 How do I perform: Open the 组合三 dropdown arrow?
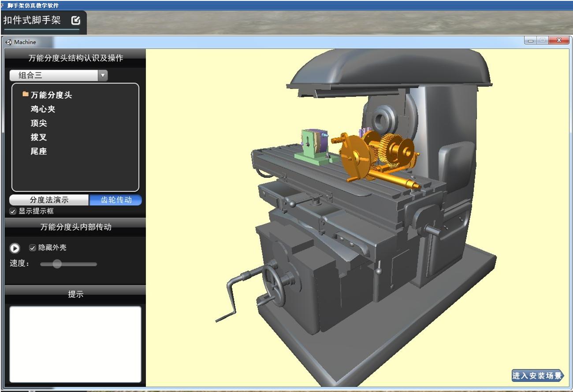click(103, 75)
